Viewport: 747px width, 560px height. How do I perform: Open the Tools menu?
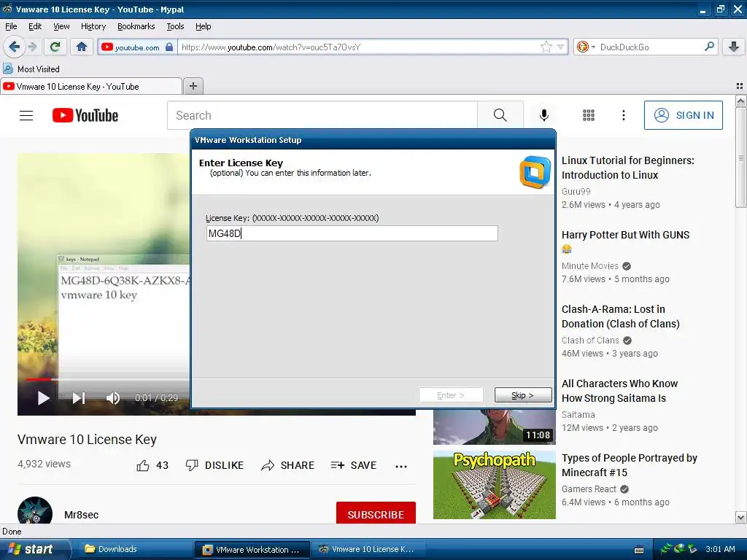[x=175, y=26]
